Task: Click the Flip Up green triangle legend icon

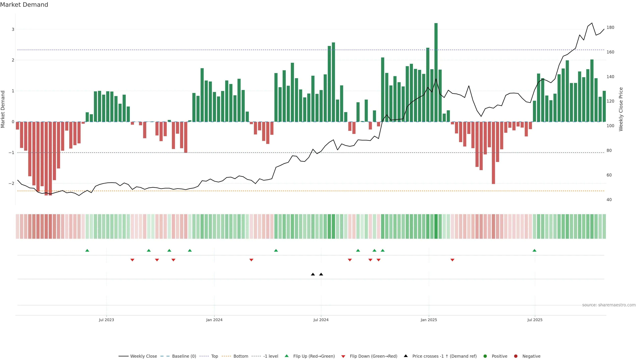Action: [x=286, y=356]
